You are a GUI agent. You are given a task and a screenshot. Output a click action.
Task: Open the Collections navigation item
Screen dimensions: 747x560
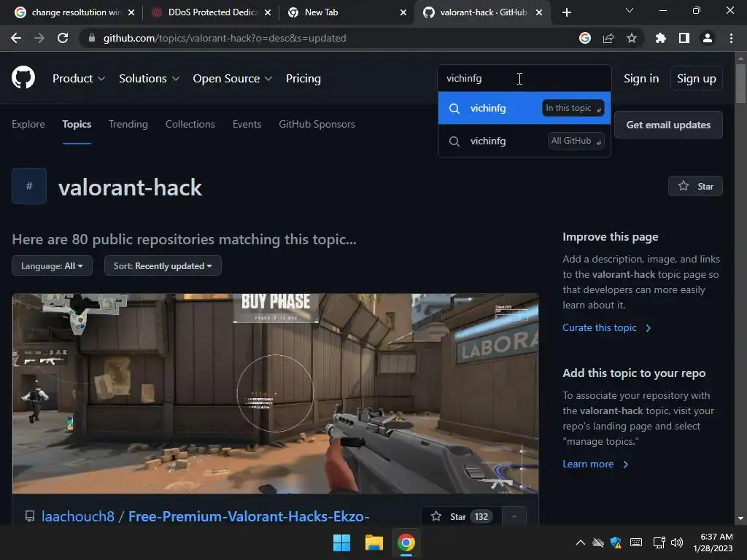(x=190, y=124)
